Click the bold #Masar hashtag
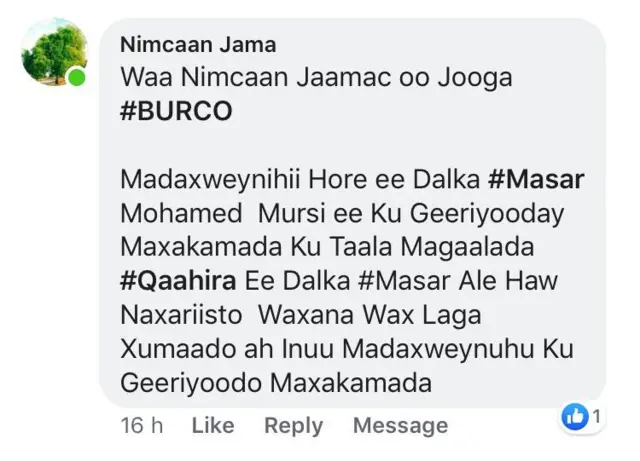The height and width of the screenshot is (461, 640). (536, 180)
